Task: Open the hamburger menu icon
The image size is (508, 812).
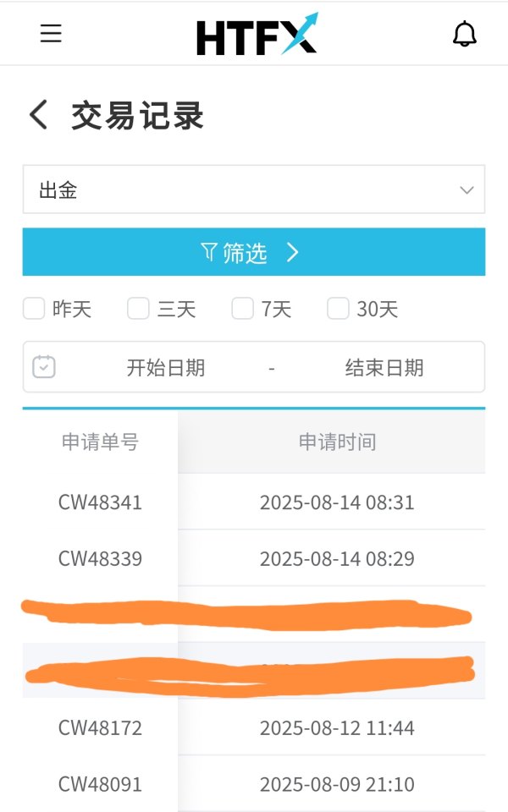Action: (51, 33)
